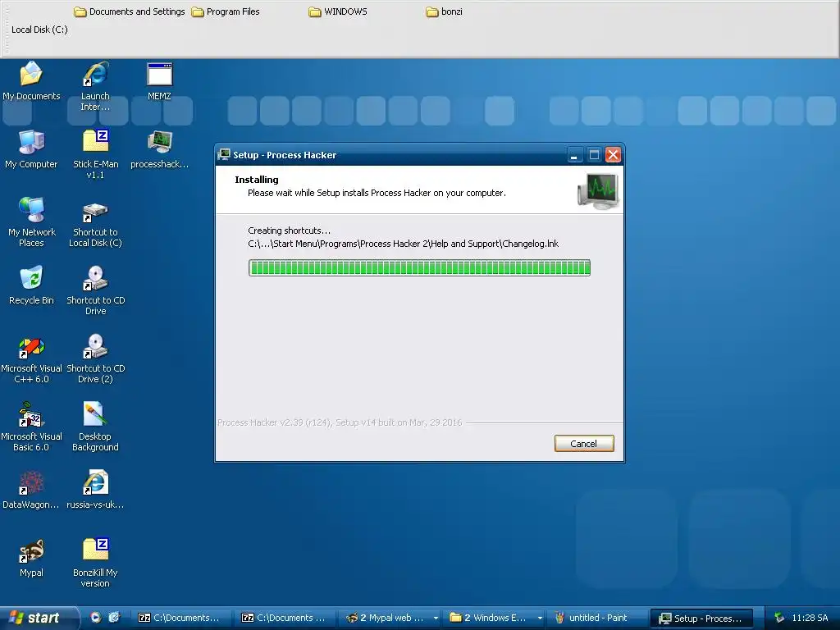Click the media player quick launch icon

coord(95,618)
